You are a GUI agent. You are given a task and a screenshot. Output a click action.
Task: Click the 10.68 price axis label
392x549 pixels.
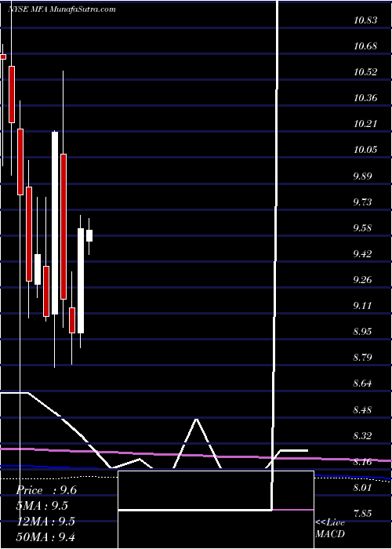[365, 46]
